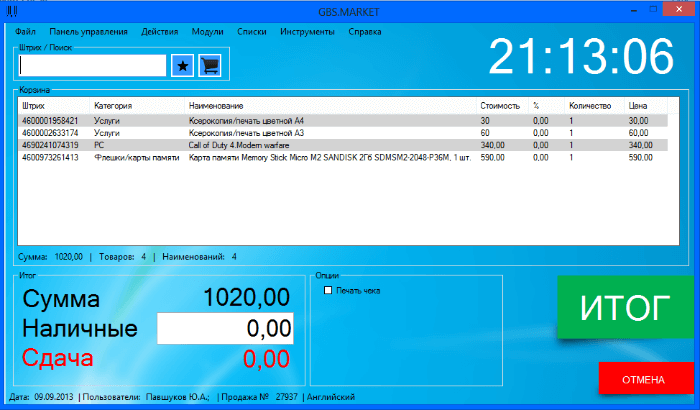700x410 pixels.
Task: Click Английский language indicator in status bar
Action: [x=331, y=397]
